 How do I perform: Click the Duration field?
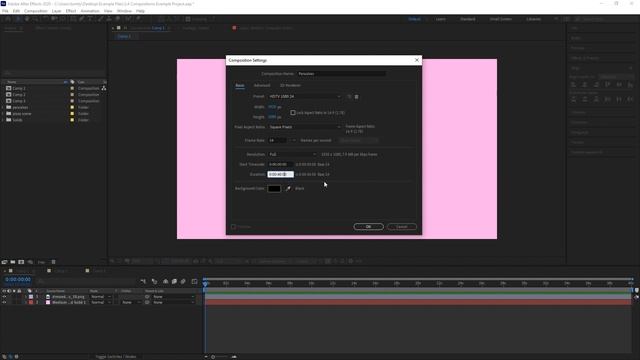[280, 174]
